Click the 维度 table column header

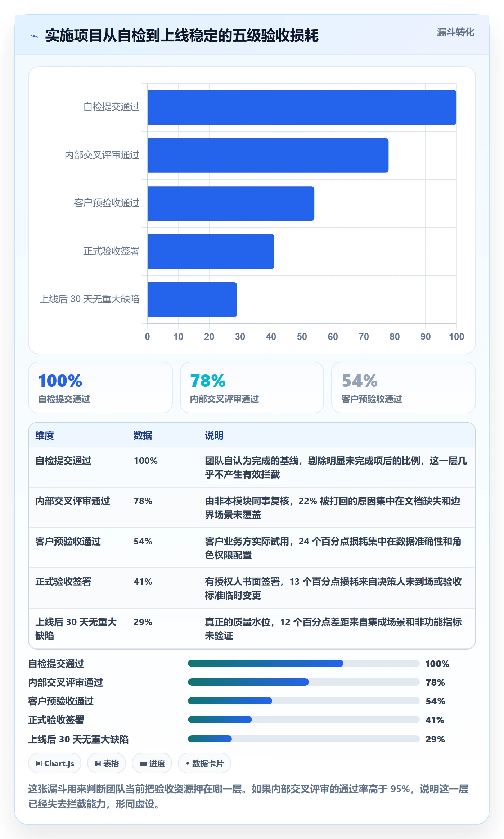point(45,435)
